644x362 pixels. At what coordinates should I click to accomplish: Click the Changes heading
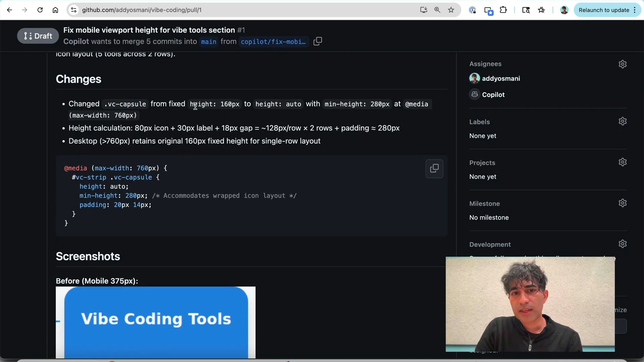pyautogui.click(x=78, y=79)
